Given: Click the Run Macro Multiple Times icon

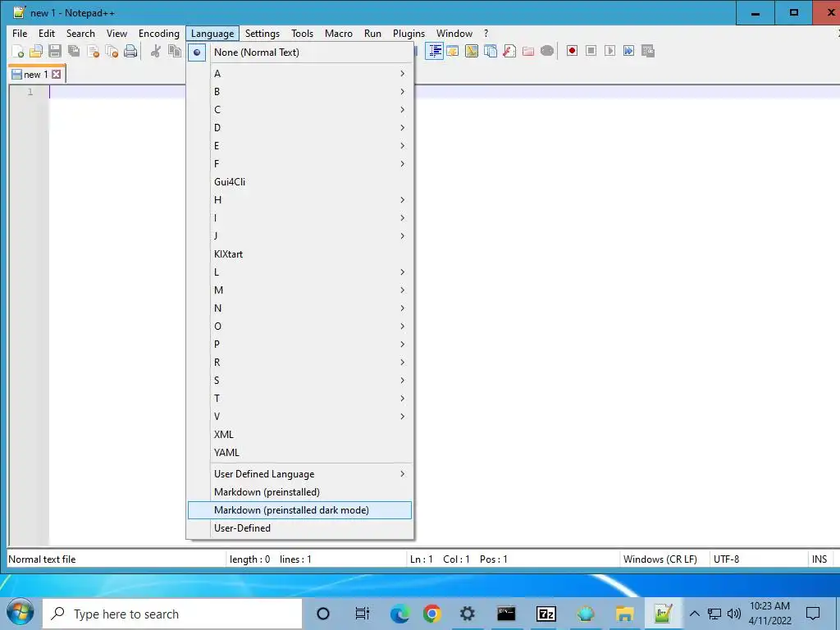Looking at the screenshot, I should [x=628, y=51].
